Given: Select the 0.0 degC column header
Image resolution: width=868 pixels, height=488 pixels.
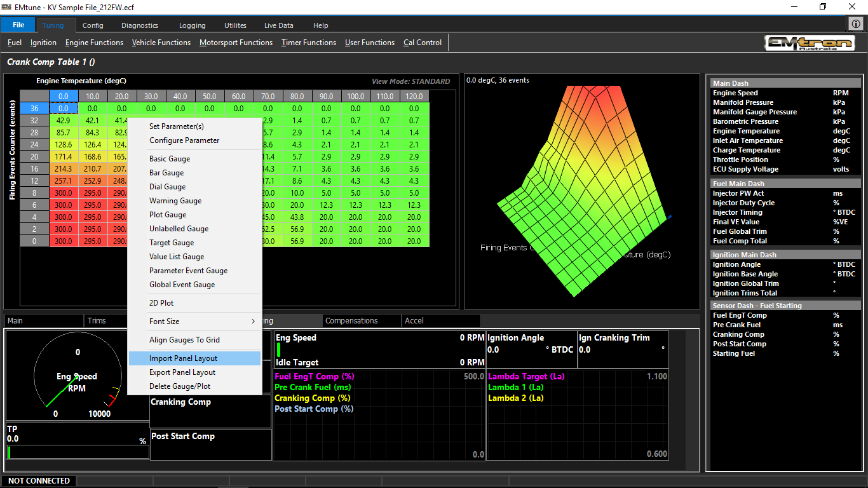Looking at the screenshot, I should click(x=64, y=96).
